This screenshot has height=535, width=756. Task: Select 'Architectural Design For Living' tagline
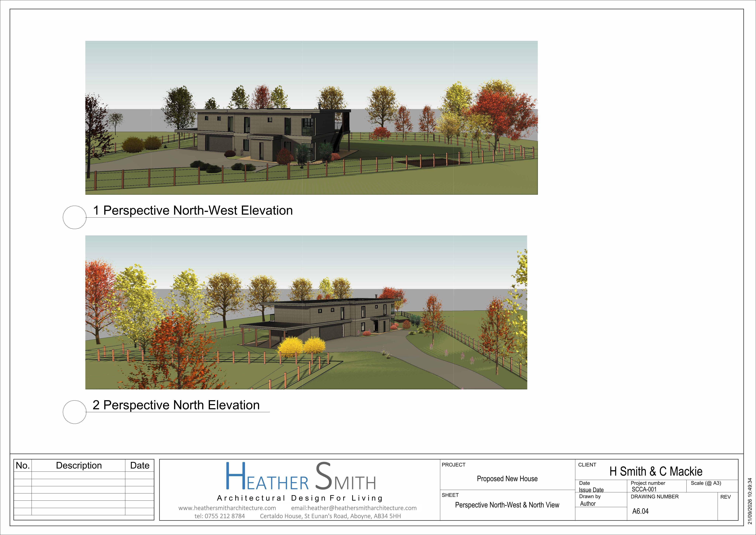click(x=300, y=498)
